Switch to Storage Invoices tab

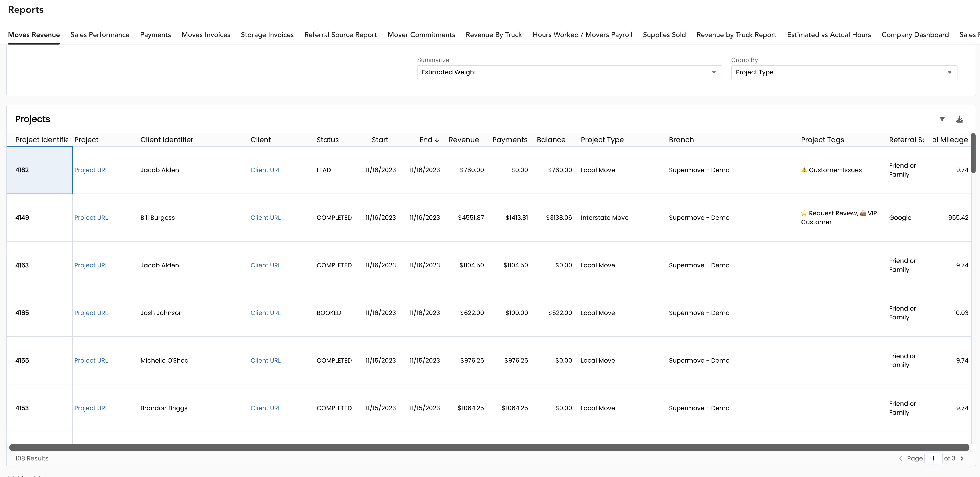tap(267, 35)
